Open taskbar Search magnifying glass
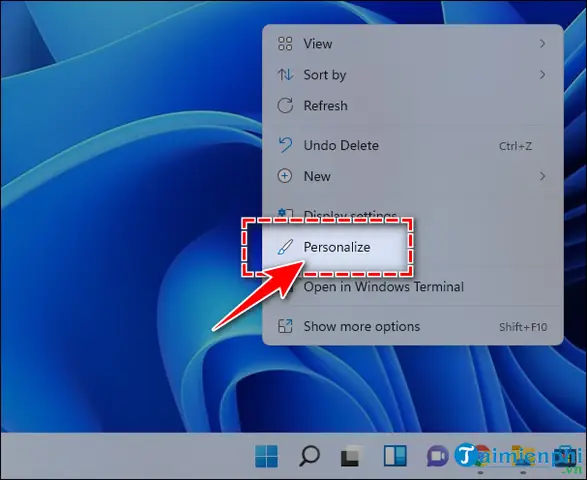Screen dimensions: 587x480 309,456
